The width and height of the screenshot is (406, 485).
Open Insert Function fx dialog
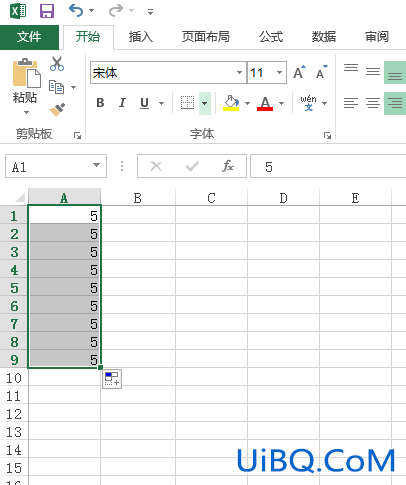click(x=228, y=166)
